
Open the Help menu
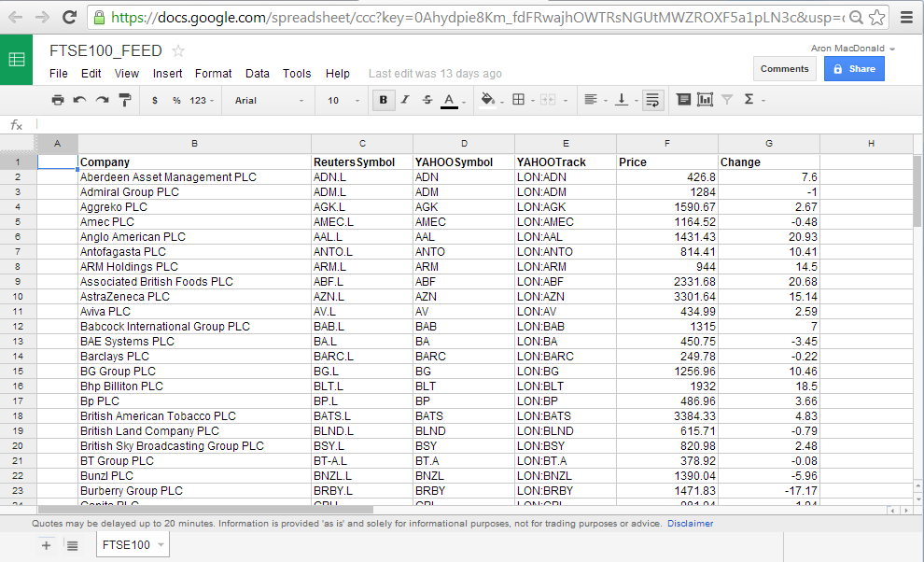[338, 74]
